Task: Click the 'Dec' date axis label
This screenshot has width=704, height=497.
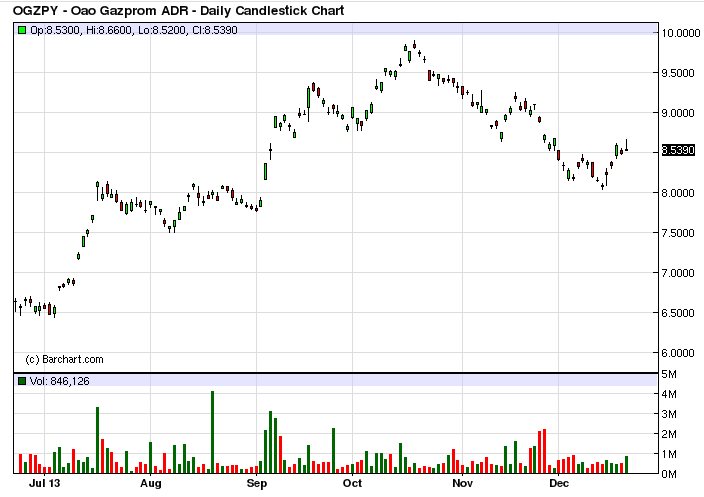Action: point(559,484)
